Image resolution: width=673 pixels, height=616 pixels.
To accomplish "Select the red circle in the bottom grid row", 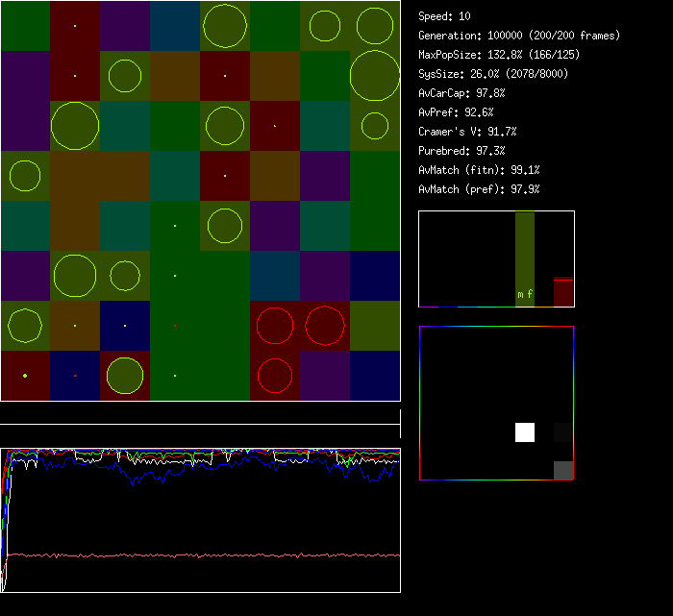I will pos(275,376).
